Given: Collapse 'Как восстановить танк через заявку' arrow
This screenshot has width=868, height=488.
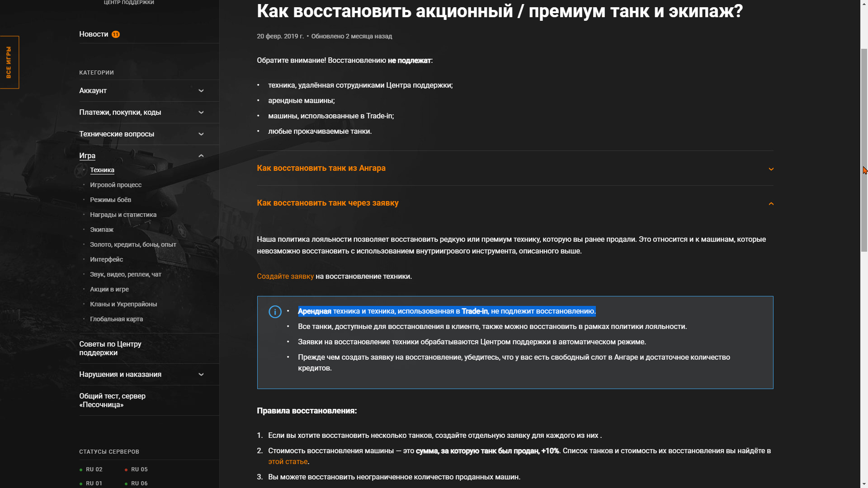Looking at the screenshot, I should pos(771,204).
